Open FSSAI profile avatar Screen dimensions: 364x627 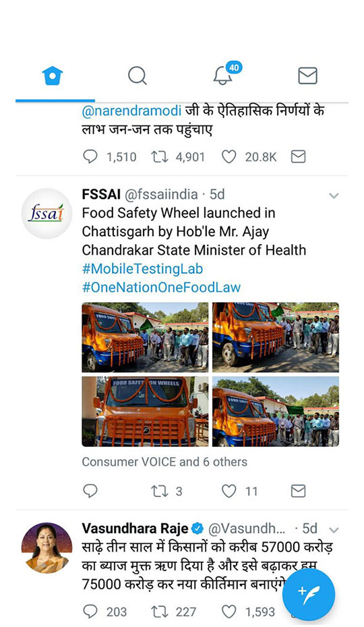tap(47, 214)
